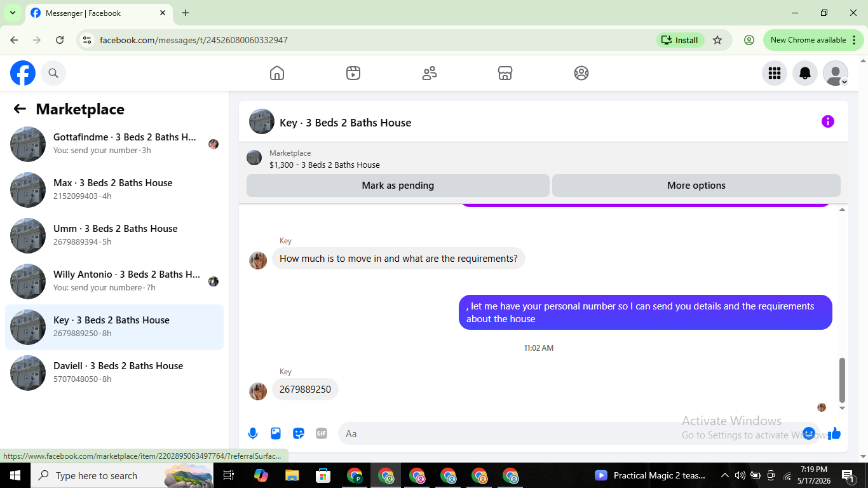
Task: Open the Windows Start menu
Action: pyautogui.click(x=15, y=475)
